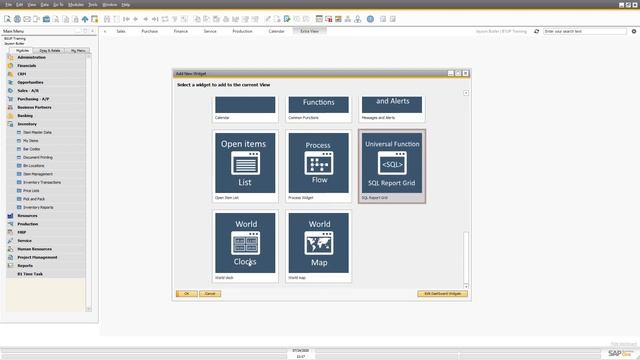The image size is (640, 360).
Task: Open the Go To menu
Action: [x=58, y=4]
